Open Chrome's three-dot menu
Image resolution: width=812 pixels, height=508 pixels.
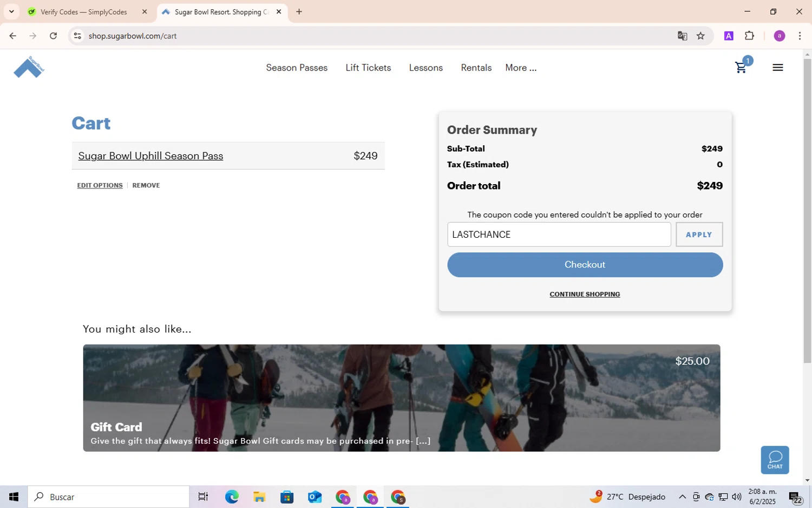[x=800, y=36]
